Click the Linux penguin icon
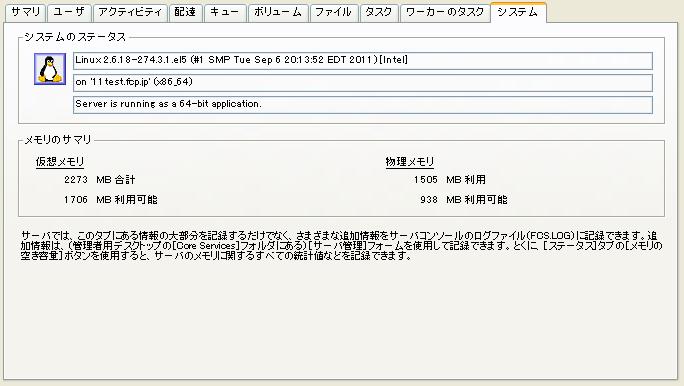Screen dimensions: 684x386 (x=50, y=69)
